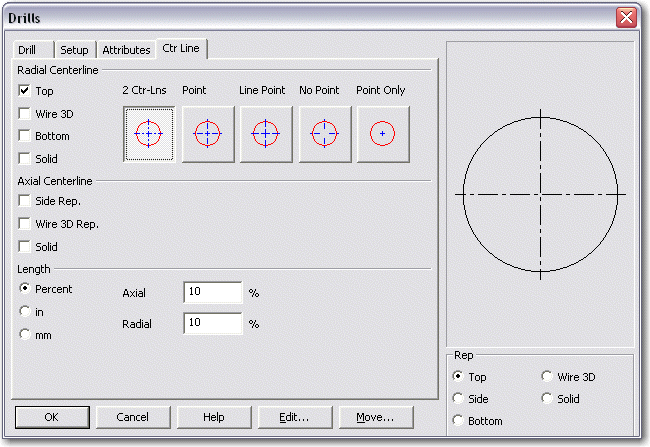Image resolution: width=650 pixels, height=447 pixels.
Task: Pick the Line Point centerline style icon
Action: (266, 134)
